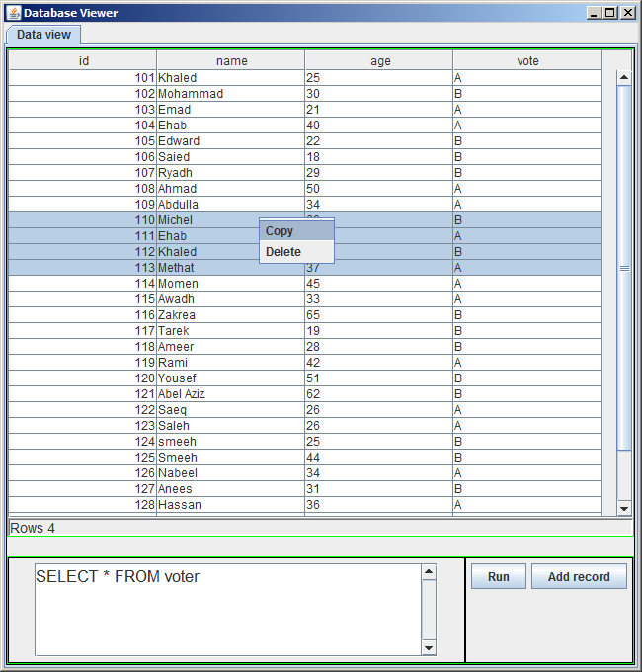The width and height of the screenshot is (642, 672).
Task: Select the name cell 'Abel Aziz'
Action: [231, 394]
